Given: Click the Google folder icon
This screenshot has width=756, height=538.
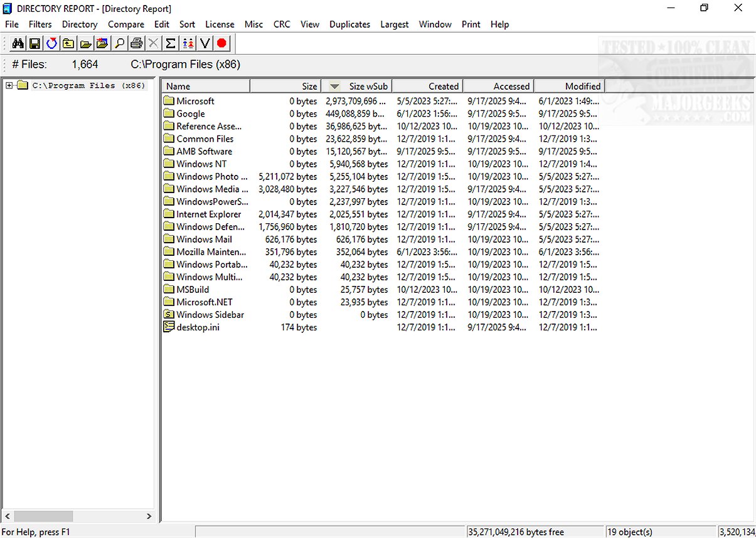Looking at the screenshot, I should (x=169, y=113).
